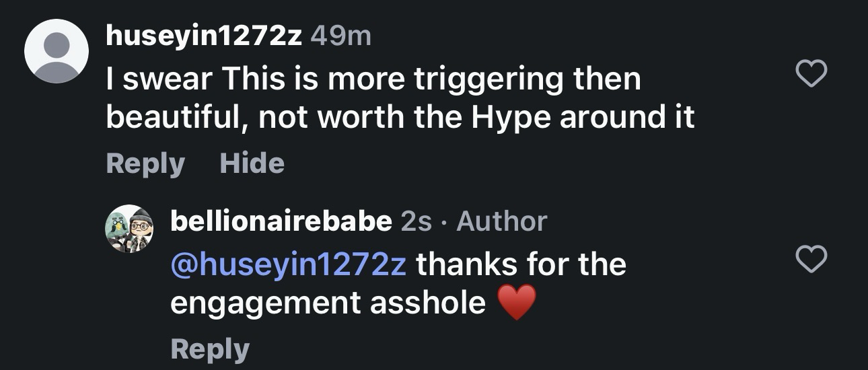Viewport: 868px width, 370px height.
Task: Reply to bellionairebabe's author response
Action: [210, 349]
